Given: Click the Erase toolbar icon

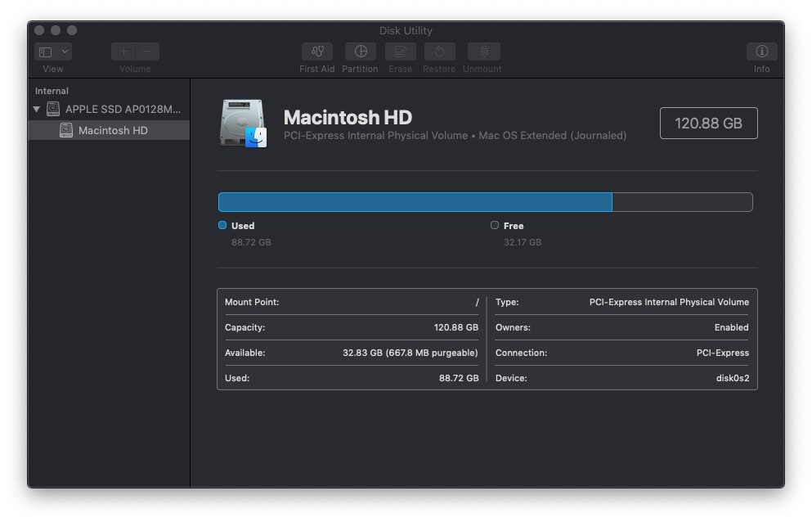Looking at the screenshot, I should [401, 52].
